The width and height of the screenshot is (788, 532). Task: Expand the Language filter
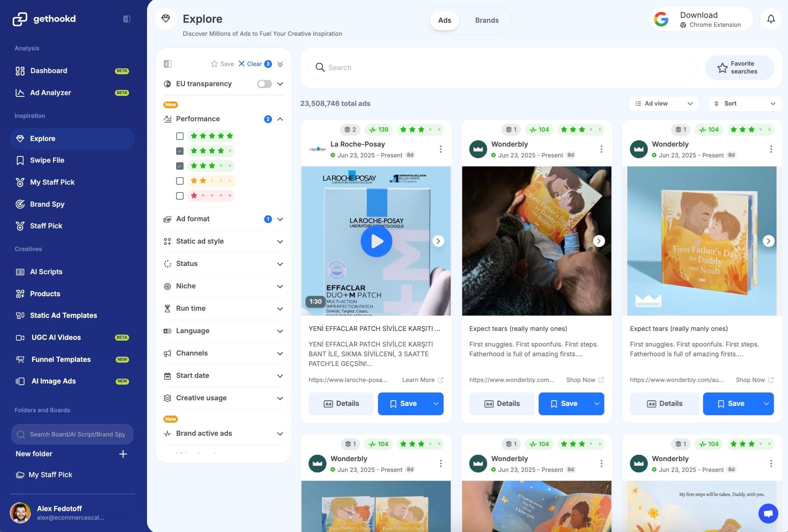click(x=280, y=331)
